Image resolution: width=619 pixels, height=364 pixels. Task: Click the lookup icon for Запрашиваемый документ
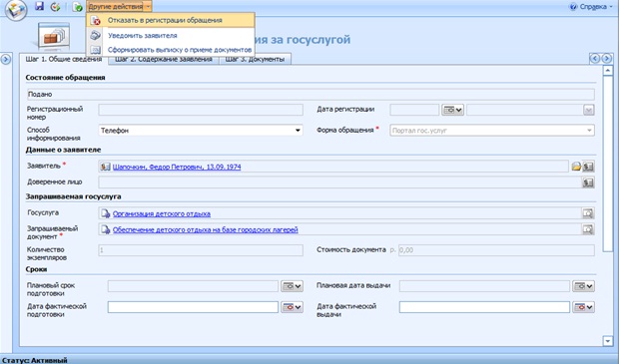tap(588, 229)
